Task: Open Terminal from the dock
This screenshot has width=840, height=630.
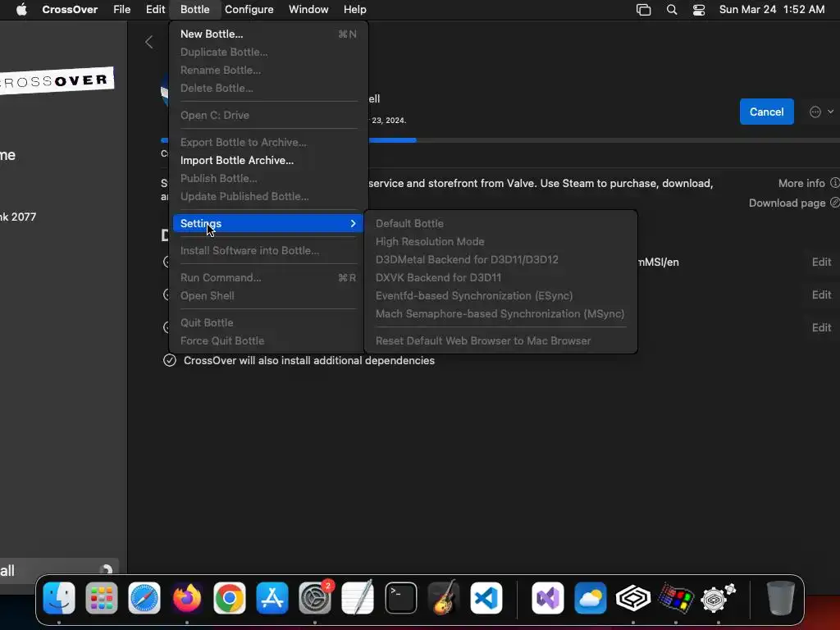Action: tap(400, 597)
